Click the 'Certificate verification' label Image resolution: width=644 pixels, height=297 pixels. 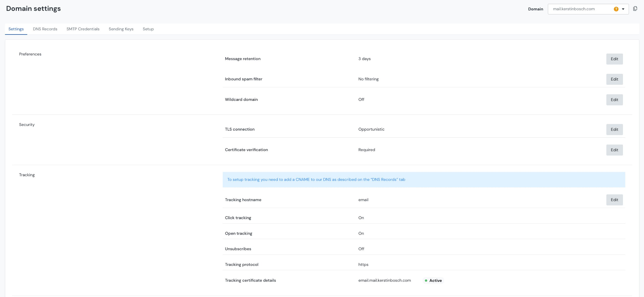[x=246, y=150]
